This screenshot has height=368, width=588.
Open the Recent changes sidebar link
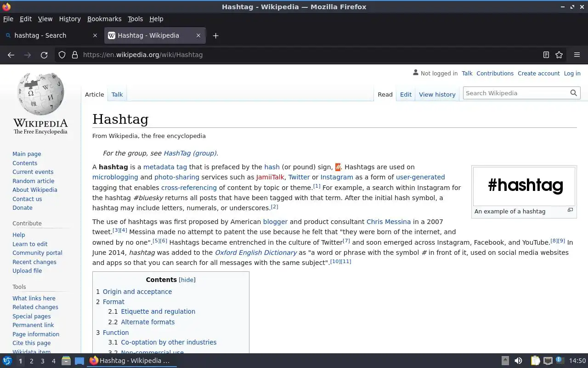pyautogui.click(x=34, y=262)
